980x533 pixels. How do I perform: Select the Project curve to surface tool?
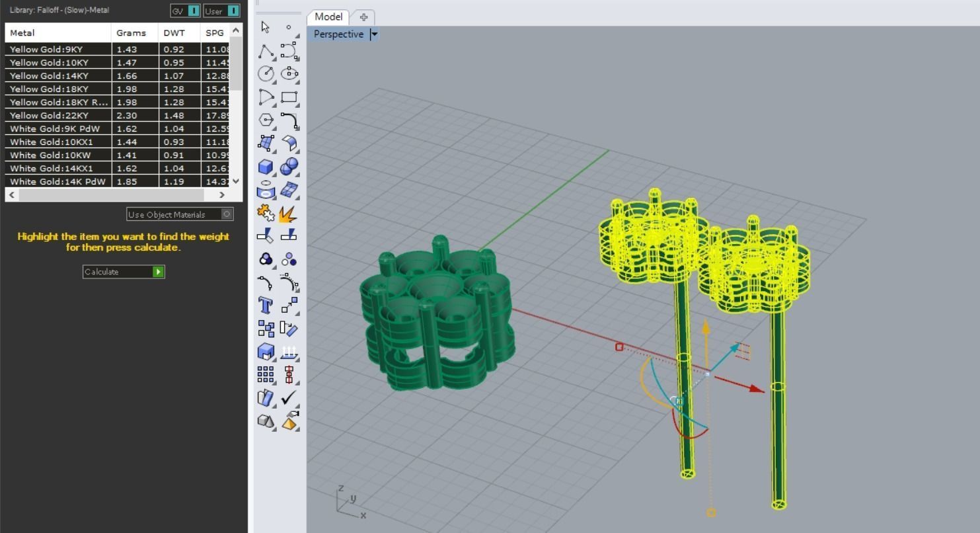266,190
